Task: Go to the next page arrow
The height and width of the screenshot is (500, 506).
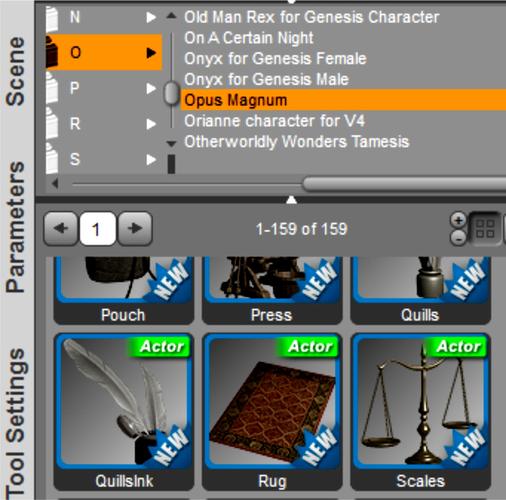Action: (x=135, y=229)
